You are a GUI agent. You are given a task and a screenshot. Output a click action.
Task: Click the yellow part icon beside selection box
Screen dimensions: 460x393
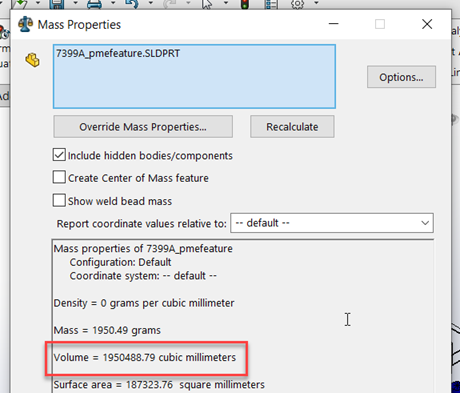(33, 60)
